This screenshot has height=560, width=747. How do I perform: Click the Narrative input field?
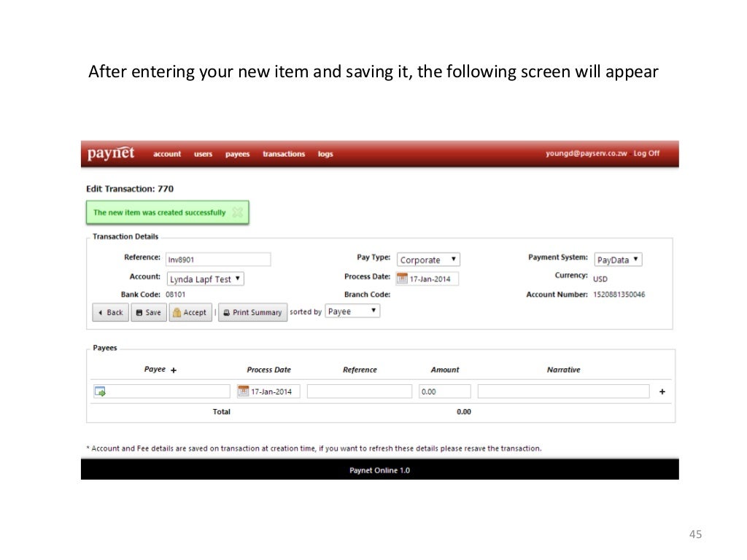tap(564, 392)
